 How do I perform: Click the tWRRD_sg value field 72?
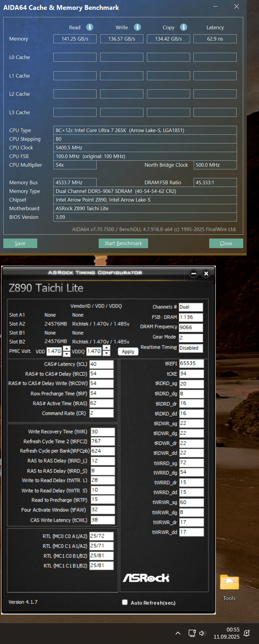[192, 463]
